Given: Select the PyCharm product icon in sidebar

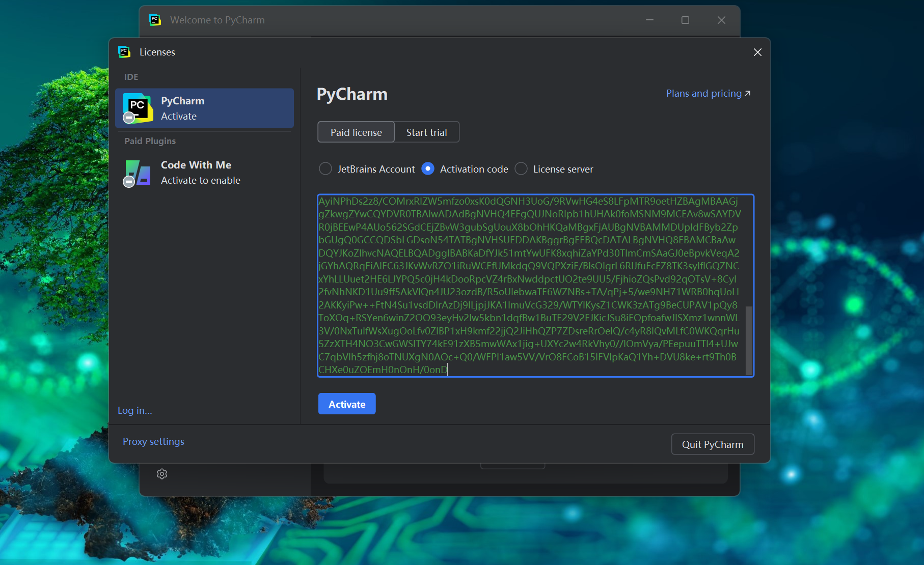Looking at the screenshot, I should pyautogui.click(x=137, y=108).
